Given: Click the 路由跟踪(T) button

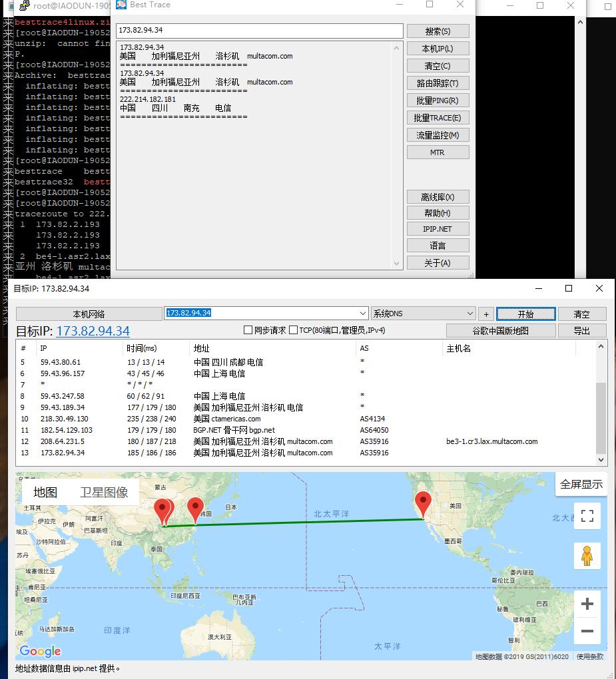Looking at the screenshot, I should point(438,83).
